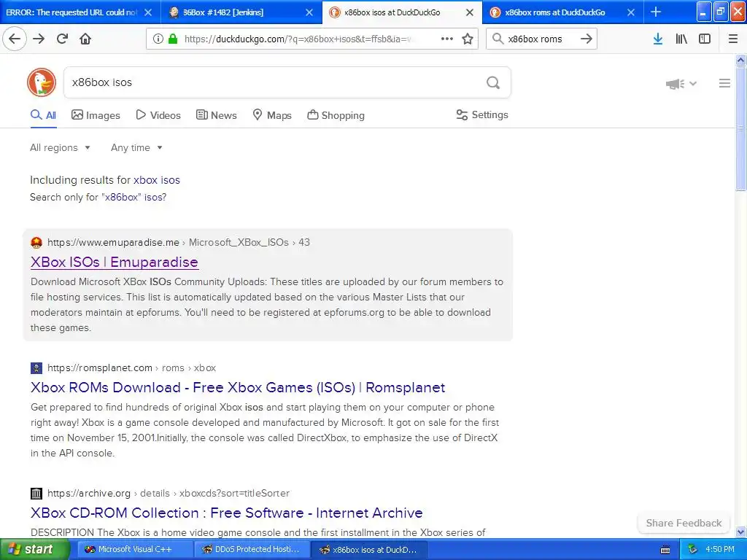Submit the x86box roms search arrow
The image size is (747, 560).
tap(587, 39)
